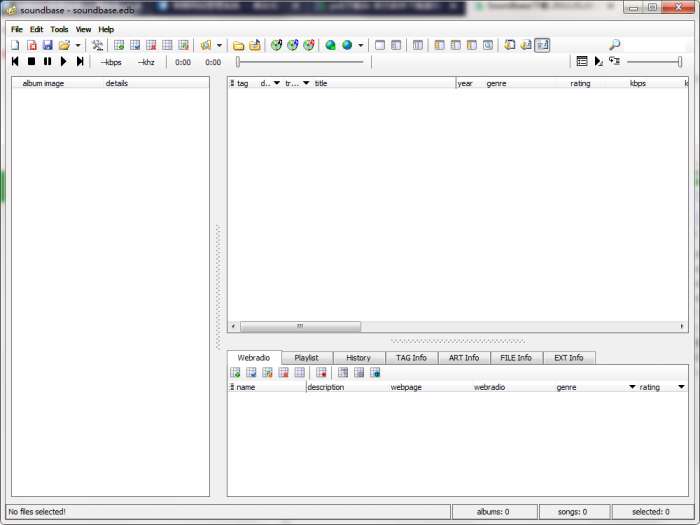Stop playback with the Stop button

[31, 62]
